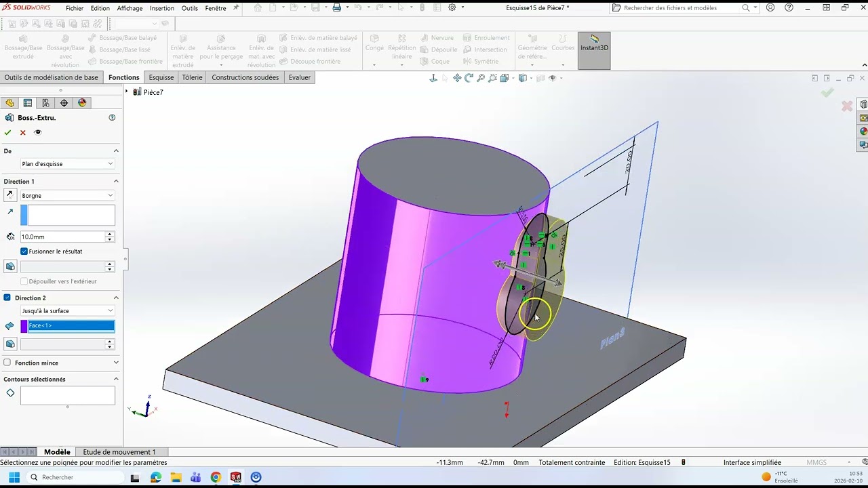Open the SOLIDWORKS help question icon
Viewport: 868px width, 488px height.
click(x=789, y=8)
